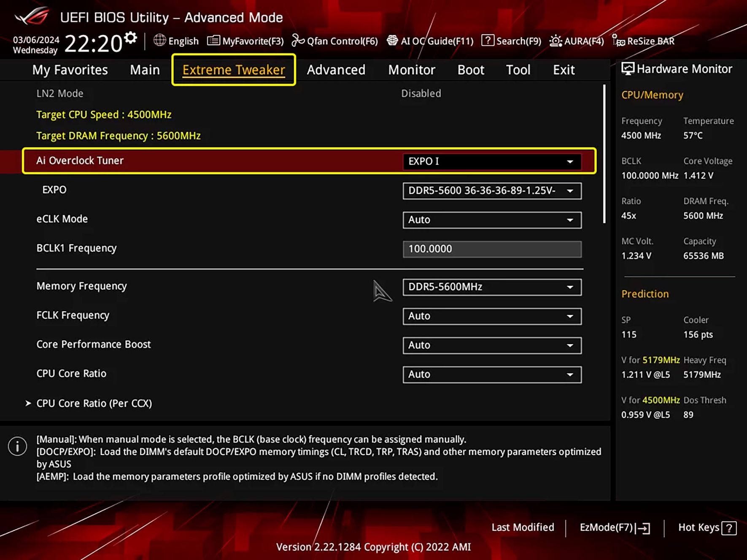Click the Prediction section heading
This screenshot has width=747, height=560.
coord(645,294)
